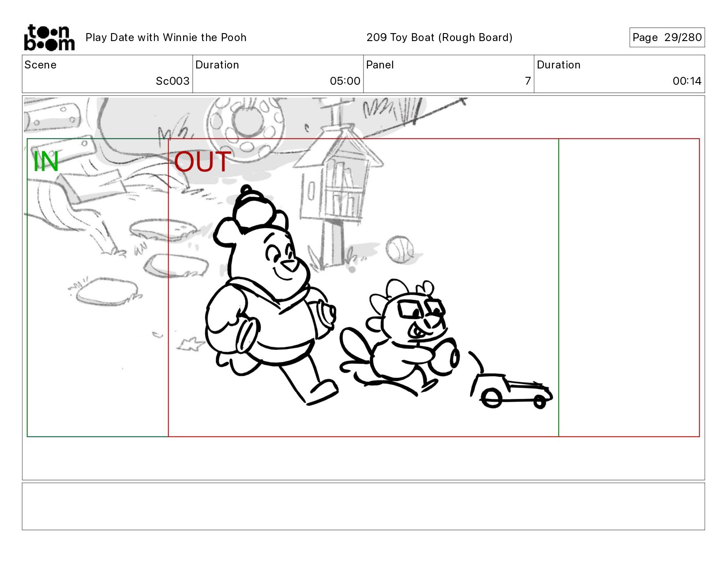Click the green 'IN' camera label

(x=46, y=162)
